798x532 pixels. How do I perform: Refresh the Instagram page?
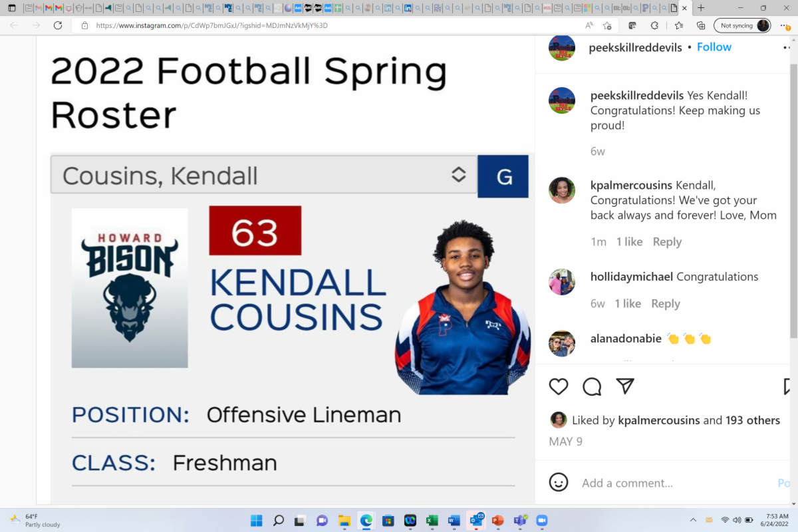coord(58,25)
